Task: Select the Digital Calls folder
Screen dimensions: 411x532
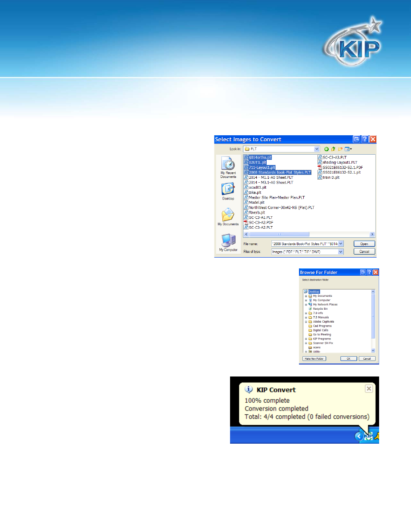Action: click(x=321, y=330)
